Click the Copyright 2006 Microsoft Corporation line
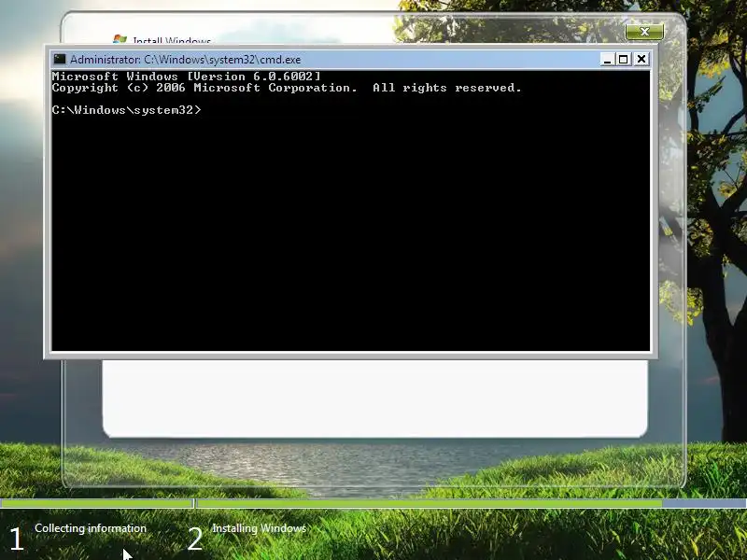Image resolution: width=747 pixels, height=560 pixels. click(287, 88)
